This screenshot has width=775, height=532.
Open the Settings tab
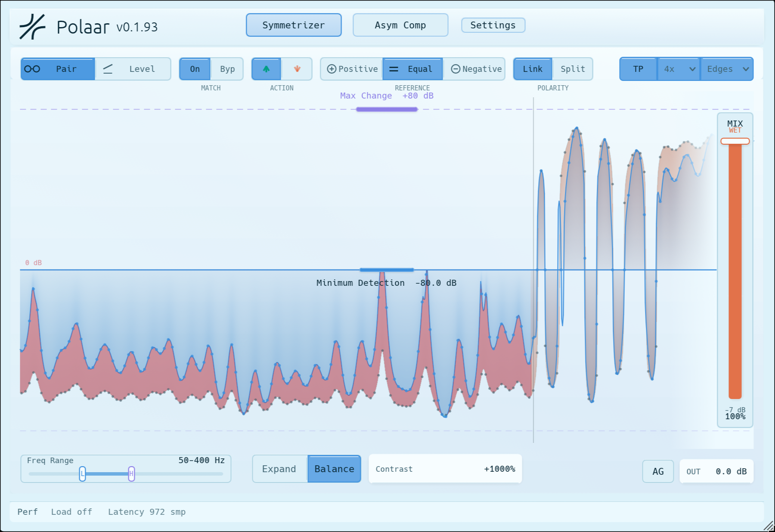click(x=493, y=25)
